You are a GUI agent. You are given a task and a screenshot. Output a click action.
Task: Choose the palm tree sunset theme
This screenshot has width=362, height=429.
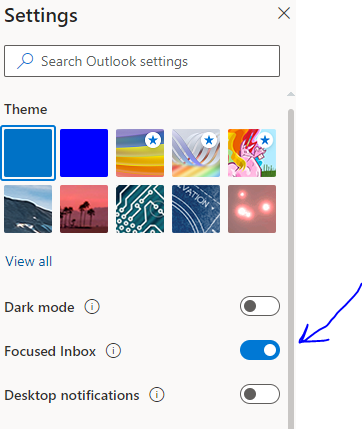(84, 209)
